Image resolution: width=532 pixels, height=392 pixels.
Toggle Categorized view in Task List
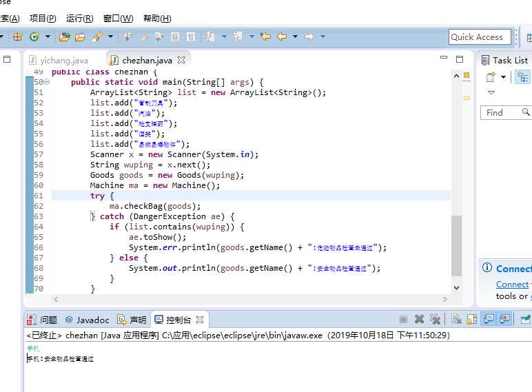[x=522, y=77]
